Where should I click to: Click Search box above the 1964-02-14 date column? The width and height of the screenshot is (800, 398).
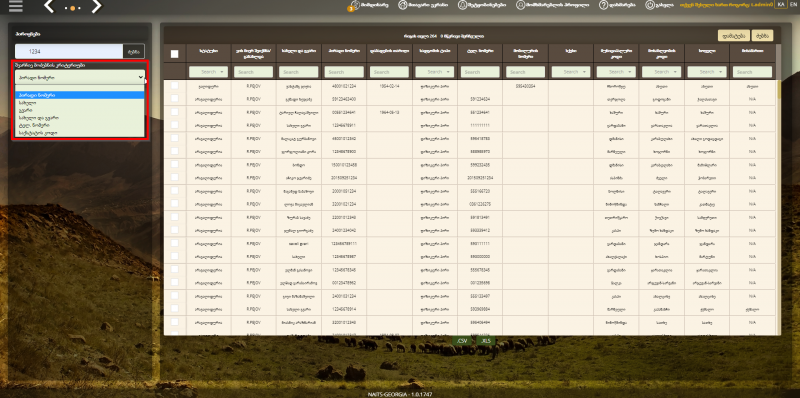point(389,72)
